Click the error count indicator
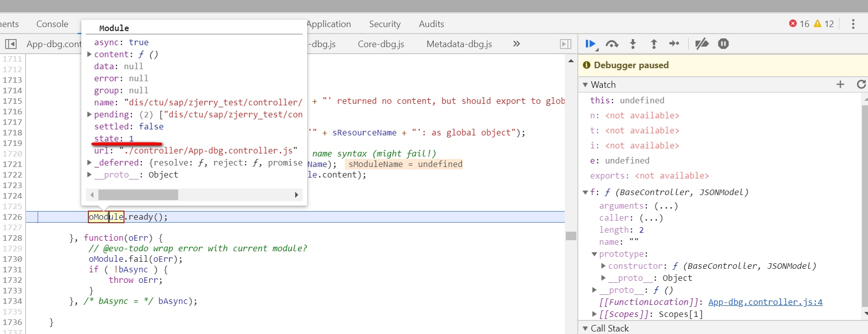The image size is (868, 334). [799, 24]
